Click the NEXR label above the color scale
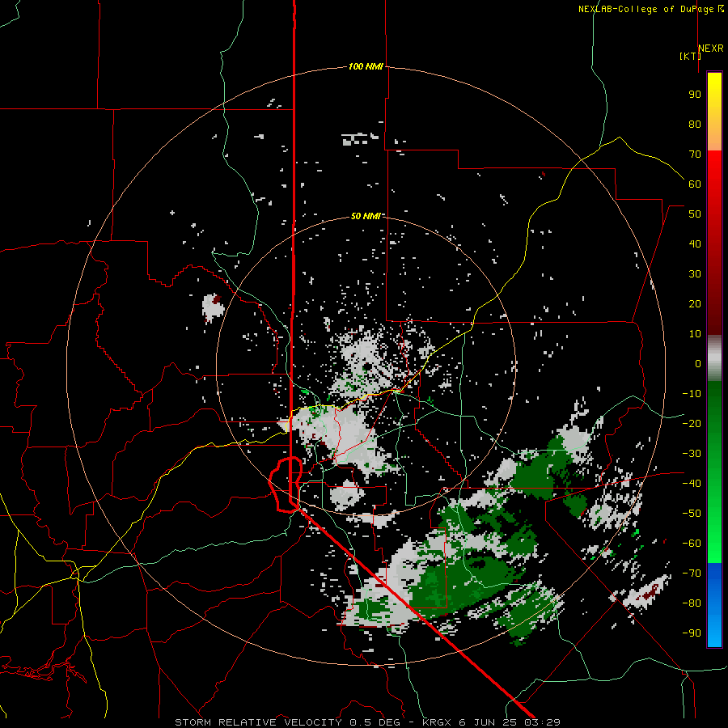 click(711, 49)
